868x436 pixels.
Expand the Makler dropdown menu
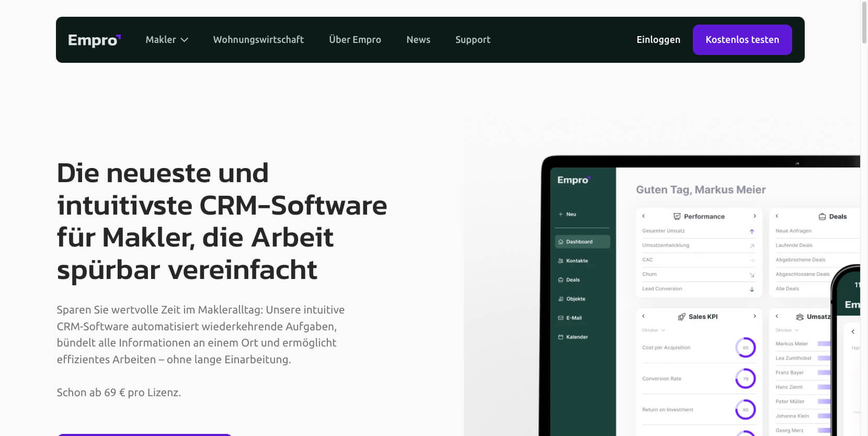tap(167, 40)
